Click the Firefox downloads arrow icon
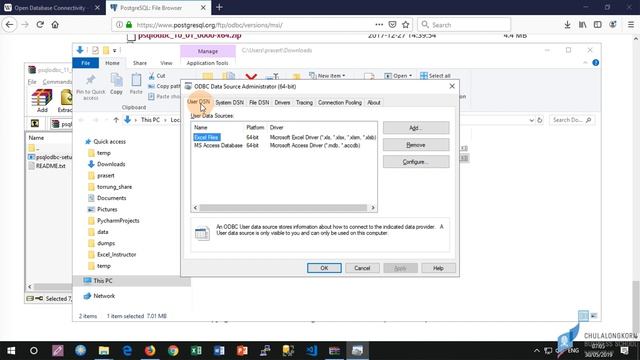 (567, 25)
